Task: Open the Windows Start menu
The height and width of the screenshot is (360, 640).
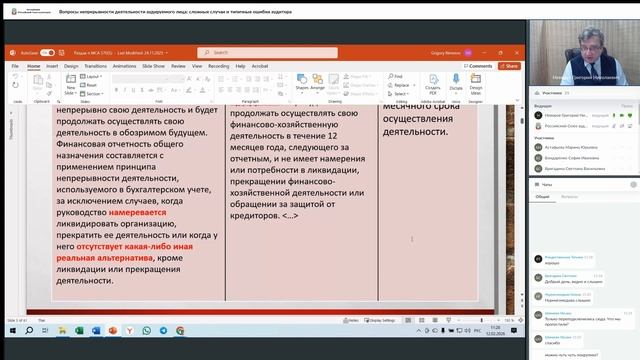Action: click(13, 331)
